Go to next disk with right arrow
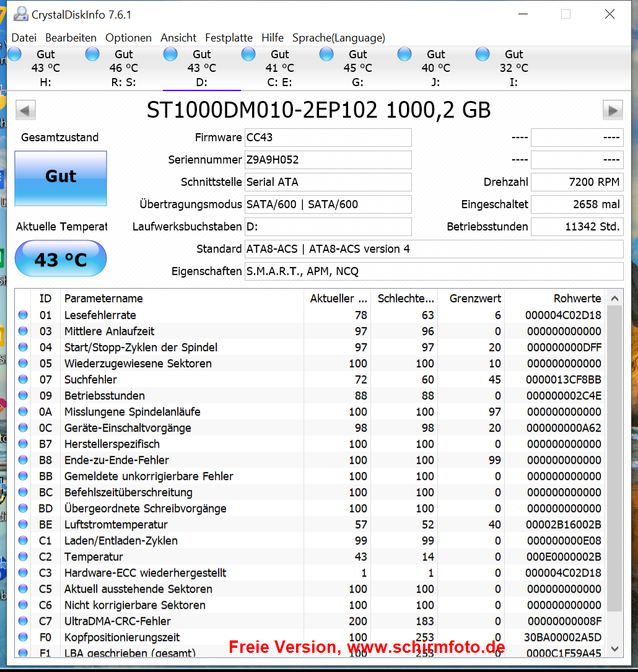 [x=613, y=111]
